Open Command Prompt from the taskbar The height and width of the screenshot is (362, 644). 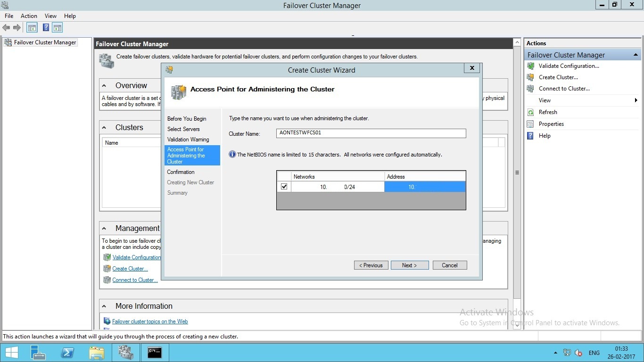click(155, 353)
